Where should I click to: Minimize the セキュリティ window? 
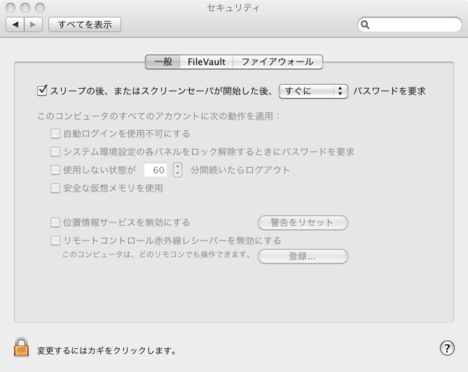(25, 7)
